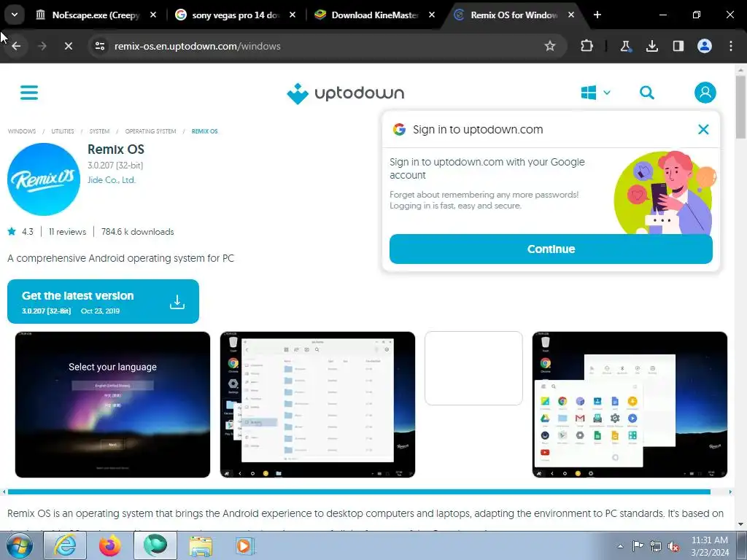Screen dimensions: 747x560
Task: Close the sony vegas pro tab
Action: [x=293, y=15]
